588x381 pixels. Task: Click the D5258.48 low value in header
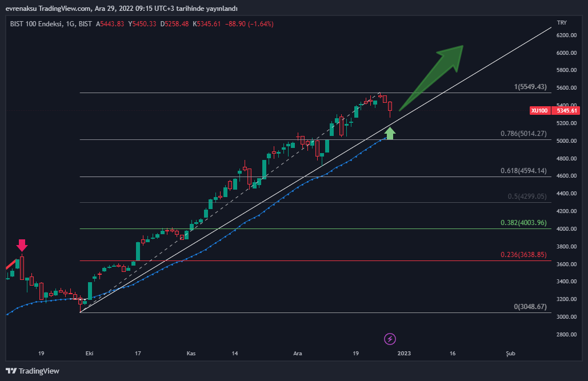tap(174, 24)
